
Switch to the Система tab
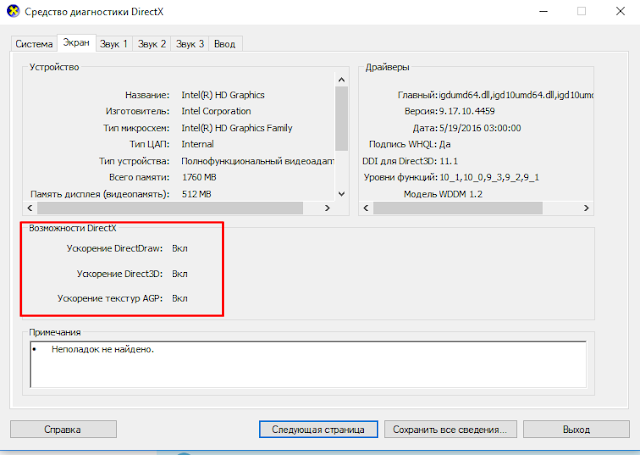pos(34,44)
